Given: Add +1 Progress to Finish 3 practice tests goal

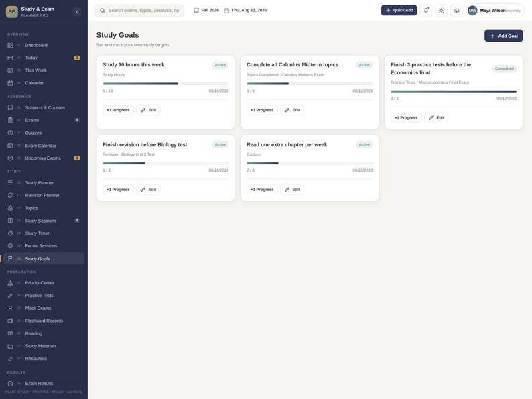Looking at the screenshot, I should pos(406,118).
